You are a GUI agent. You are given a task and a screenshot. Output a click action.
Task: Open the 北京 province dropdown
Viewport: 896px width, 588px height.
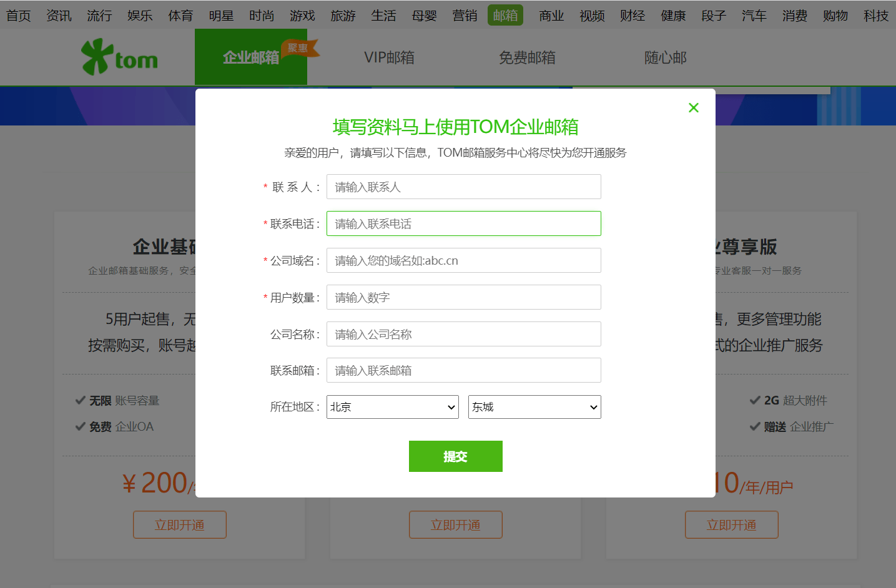click(x=392, y=406)
